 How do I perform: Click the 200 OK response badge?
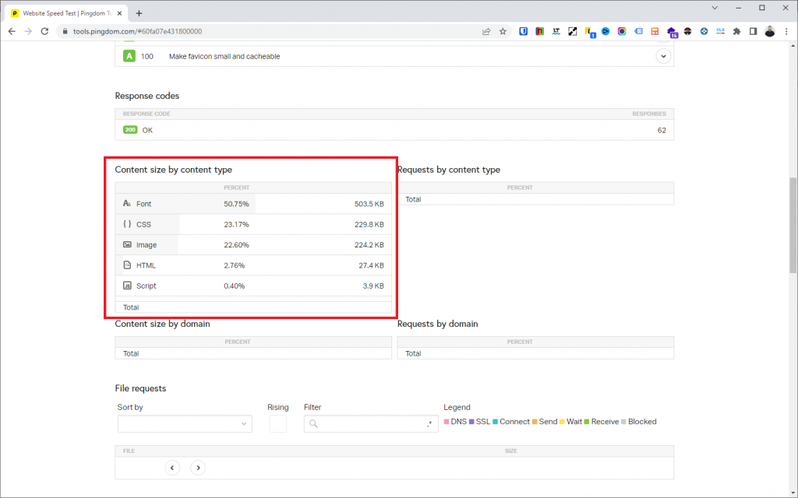130,130
